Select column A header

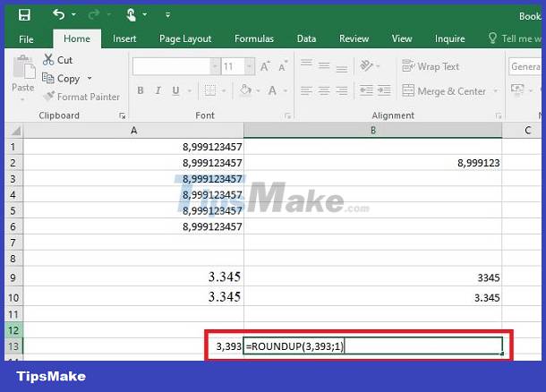pos(133,131)
